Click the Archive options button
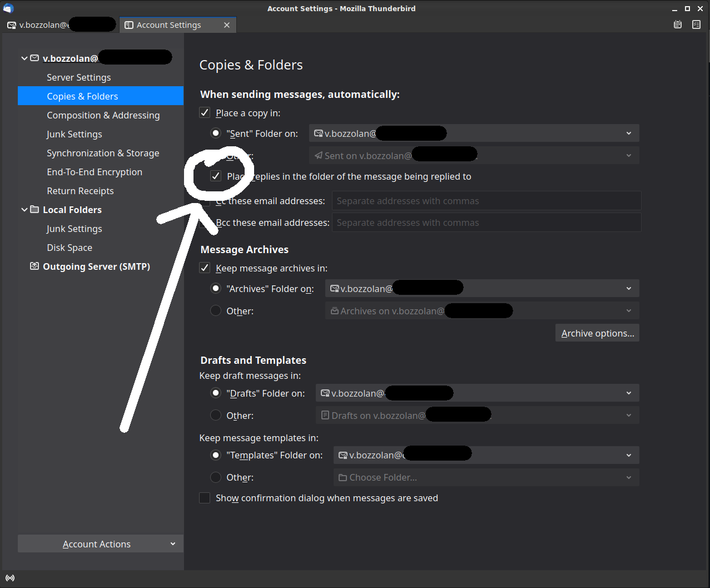 coord(597,333)
